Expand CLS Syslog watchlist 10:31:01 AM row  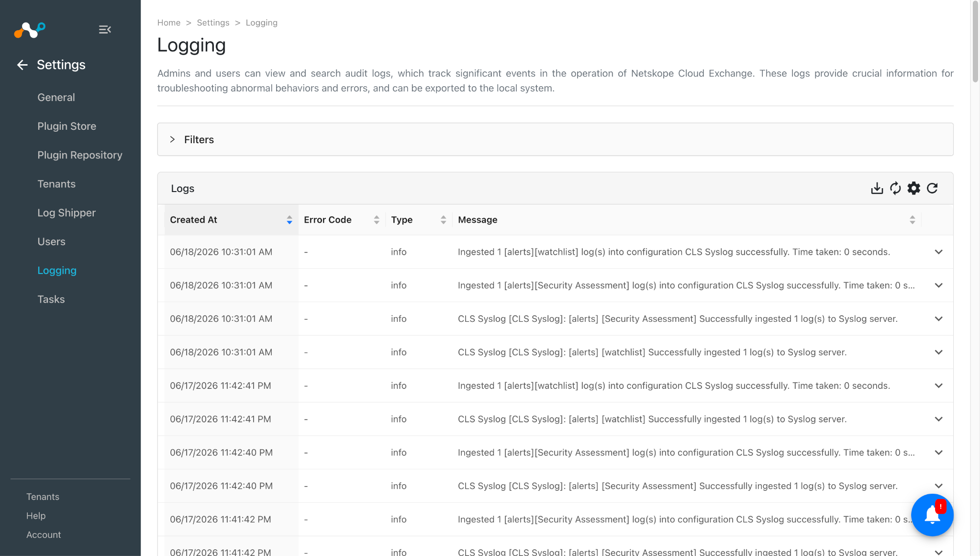click(x=938, y=352)
